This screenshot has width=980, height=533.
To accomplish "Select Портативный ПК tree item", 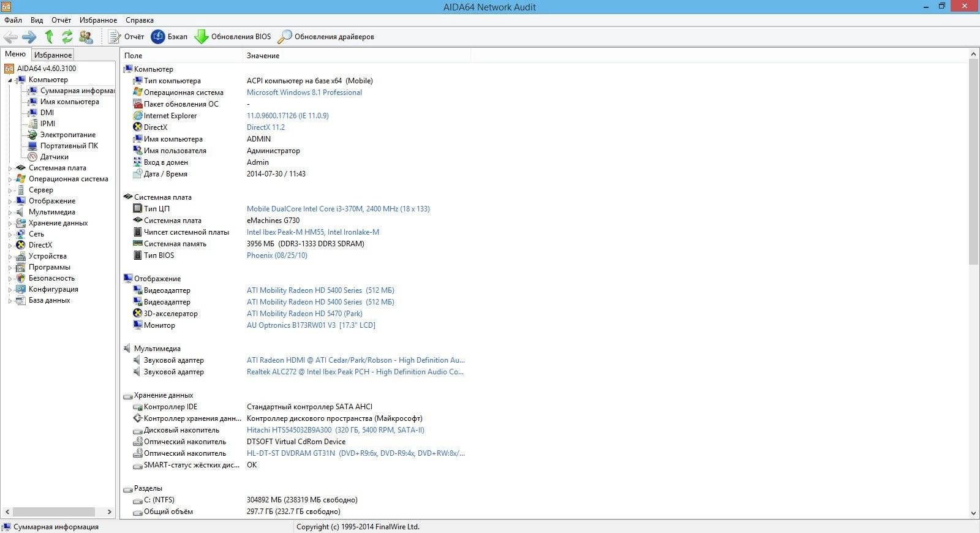I will [69, 146].
